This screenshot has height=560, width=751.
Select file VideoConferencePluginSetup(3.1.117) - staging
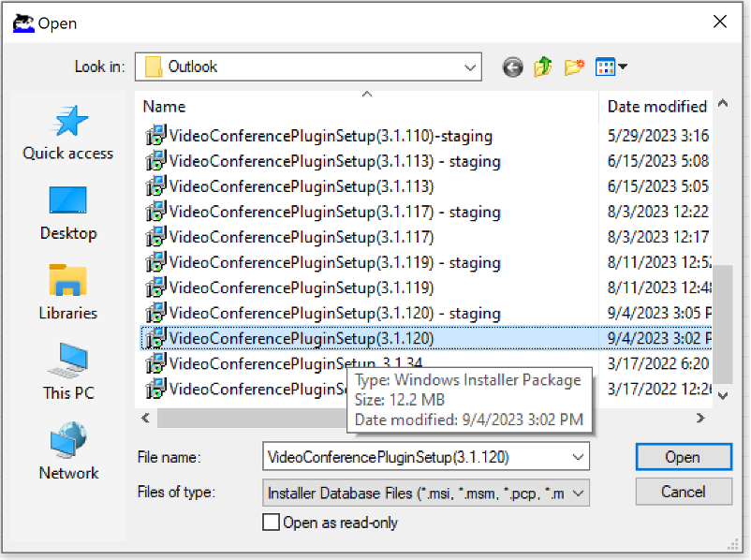tap(335, 212)
